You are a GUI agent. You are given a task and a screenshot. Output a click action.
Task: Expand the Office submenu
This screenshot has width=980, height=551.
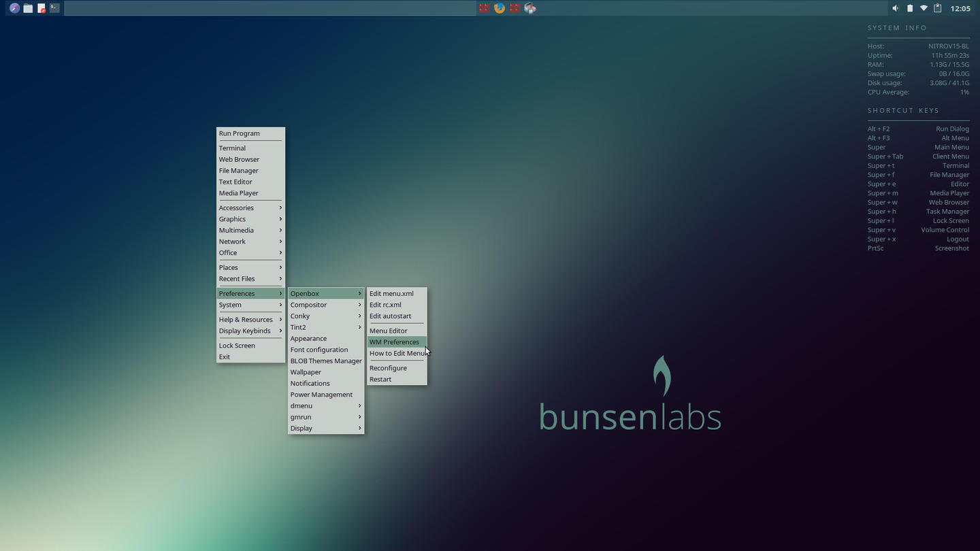pos(250,252)
